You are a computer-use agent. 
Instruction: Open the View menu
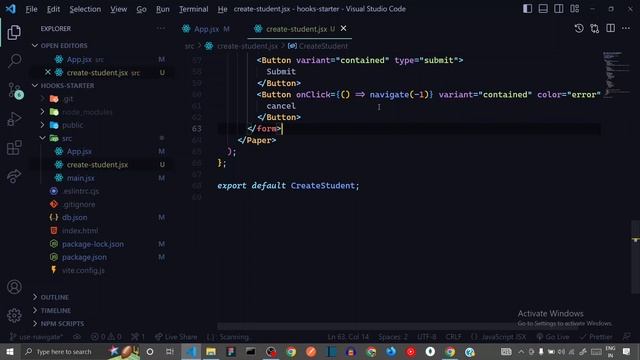click(x=118, y=9)
